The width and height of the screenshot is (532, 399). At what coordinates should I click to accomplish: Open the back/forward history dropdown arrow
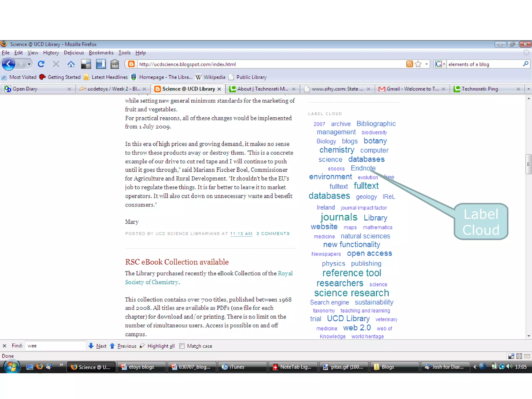[x=29, y=64]
